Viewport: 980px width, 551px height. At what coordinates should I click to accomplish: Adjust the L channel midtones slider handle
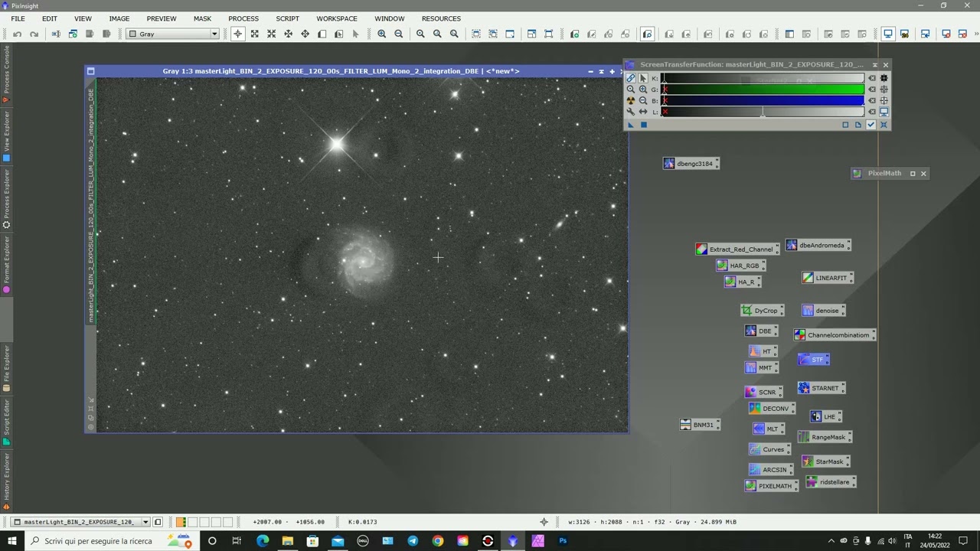pos(763,113)
